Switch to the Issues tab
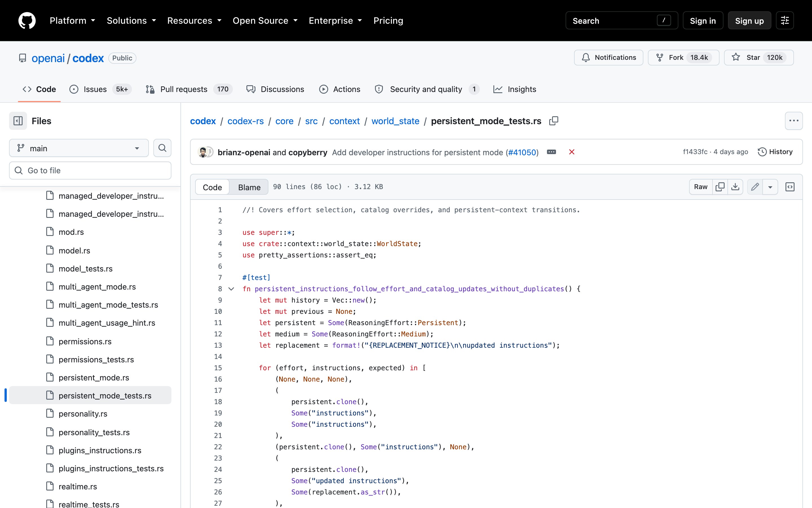 [x=100, y=89]
